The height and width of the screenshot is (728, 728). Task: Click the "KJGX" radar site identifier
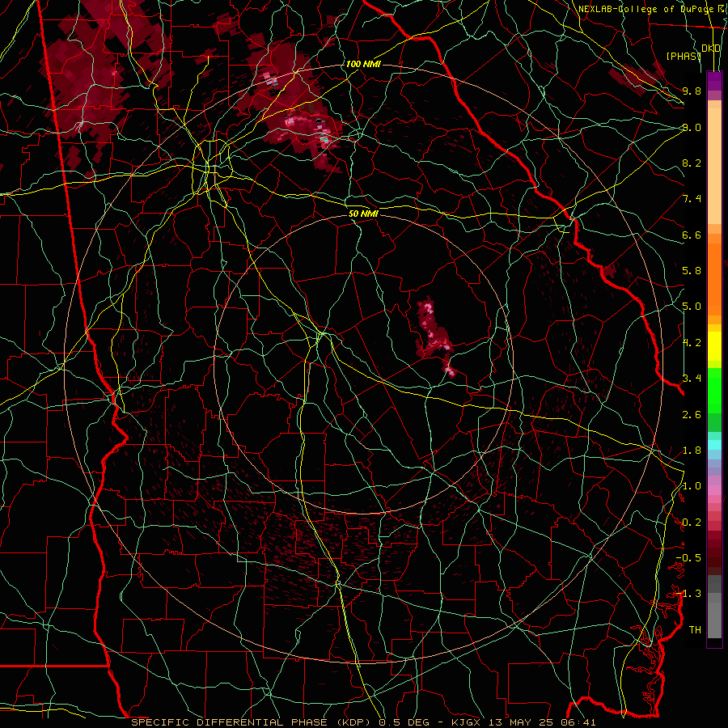point(465,722)
